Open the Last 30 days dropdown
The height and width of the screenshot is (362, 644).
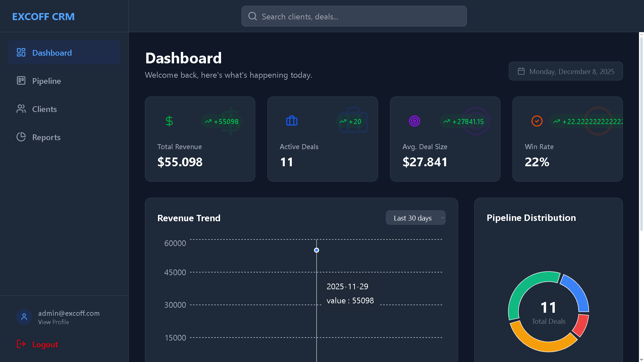[415, 218]
